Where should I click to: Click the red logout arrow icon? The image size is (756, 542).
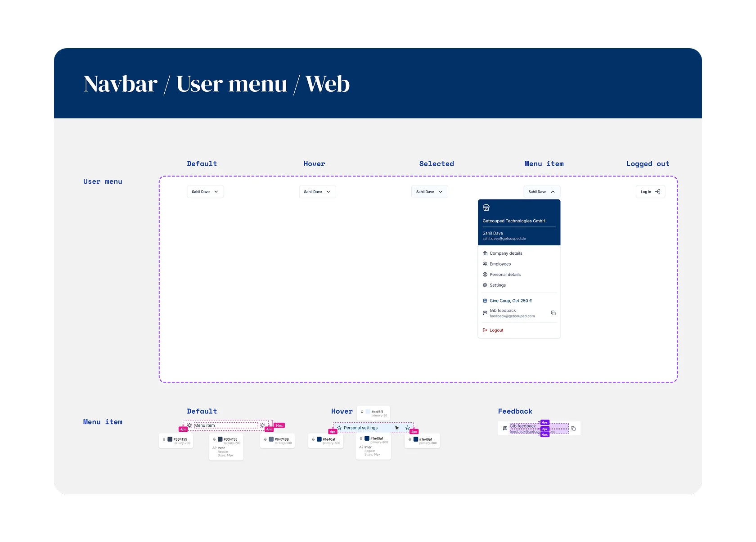485,330
